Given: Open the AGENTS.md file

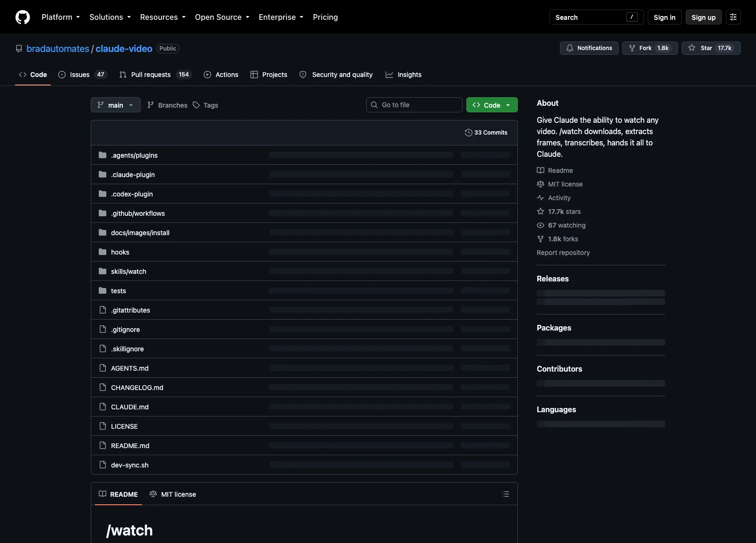Looking at the screenshot, I should point(130,368).
